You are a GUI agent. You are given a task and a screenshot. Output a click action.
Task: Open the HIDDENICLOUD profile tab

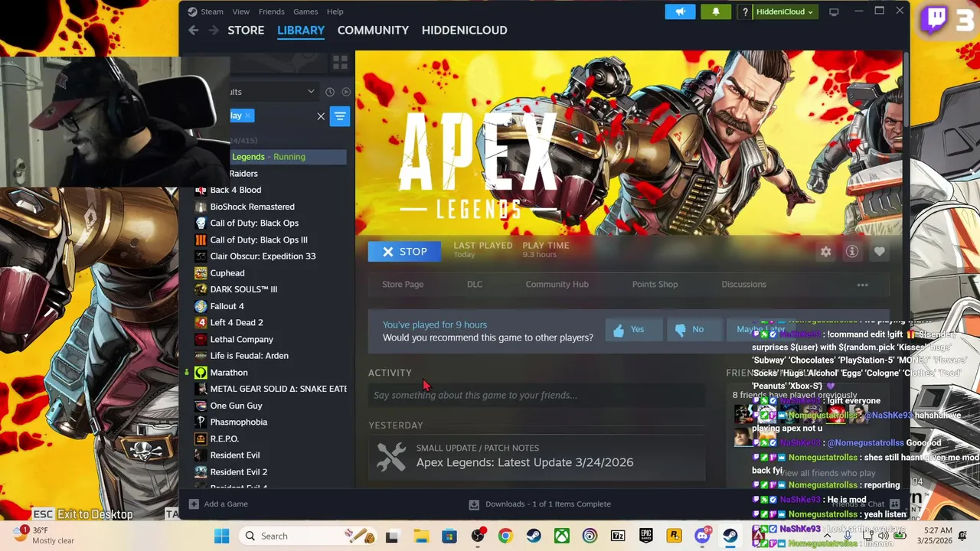pos(464,30)
